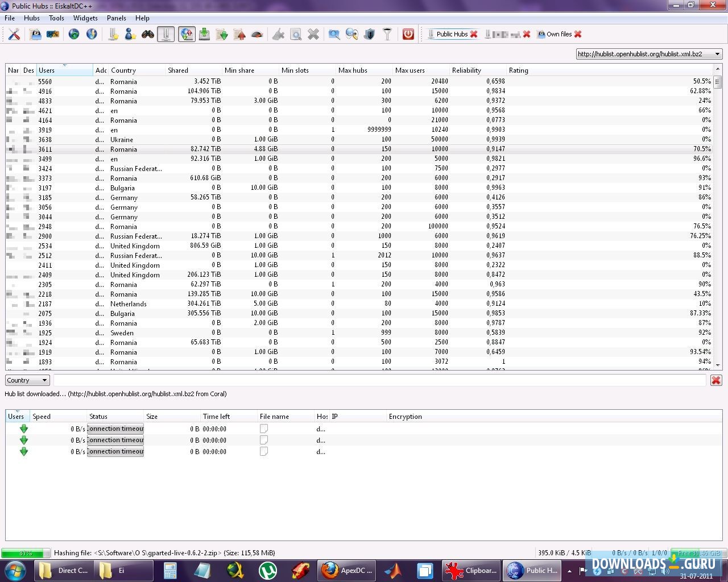Click the hub filter text input field
Screen dimensions: 728x582
[379, 380]
